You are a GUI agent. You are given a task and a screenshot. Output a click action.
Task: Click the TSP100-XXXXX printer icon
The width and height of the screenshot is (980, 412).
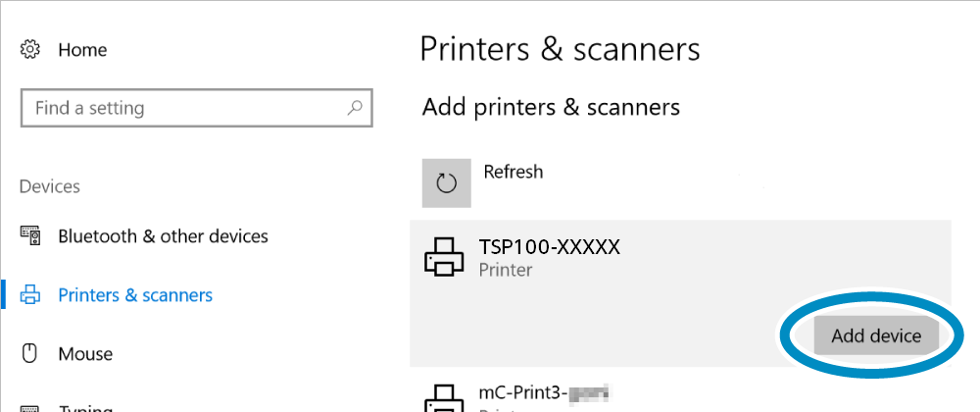pos(444,256)
